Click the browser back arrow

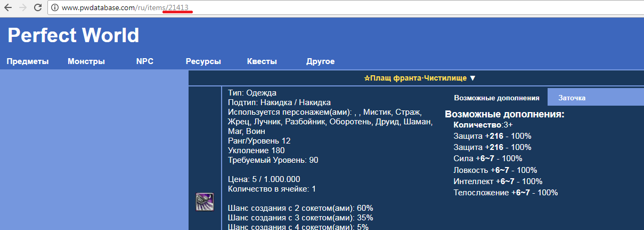tap(8, 8)
